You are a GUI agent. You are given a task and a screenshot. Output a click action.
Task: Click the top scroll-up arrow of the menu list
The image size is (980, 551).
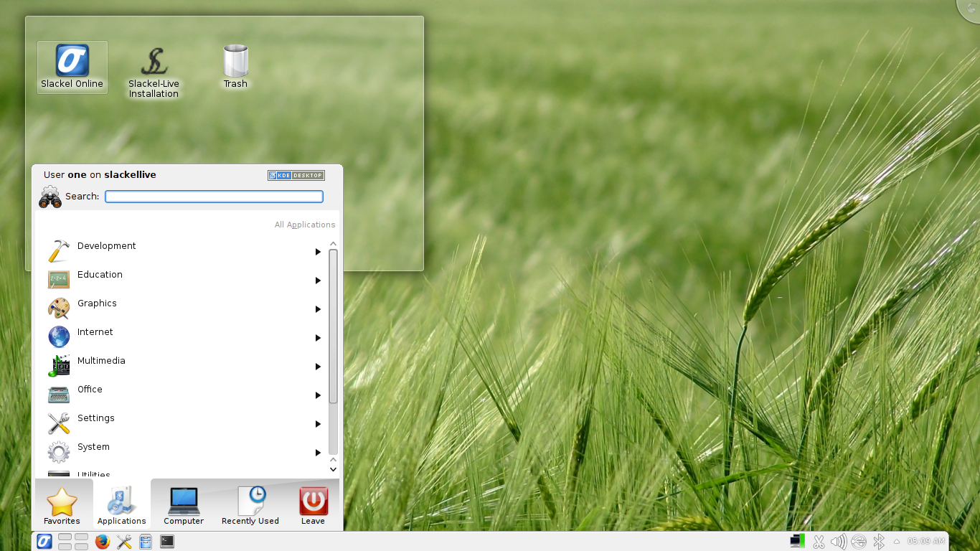(333, 244)
